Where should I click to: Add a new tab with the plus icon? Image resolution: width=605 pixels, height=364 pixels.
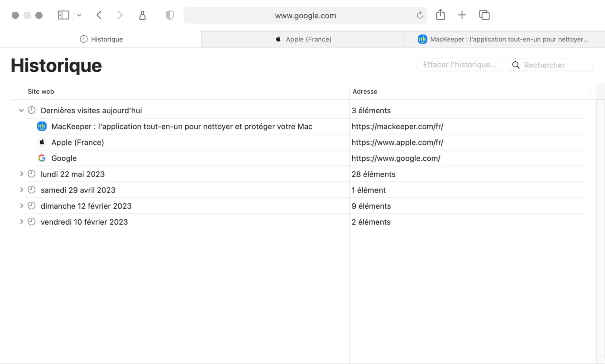point(462,15)
